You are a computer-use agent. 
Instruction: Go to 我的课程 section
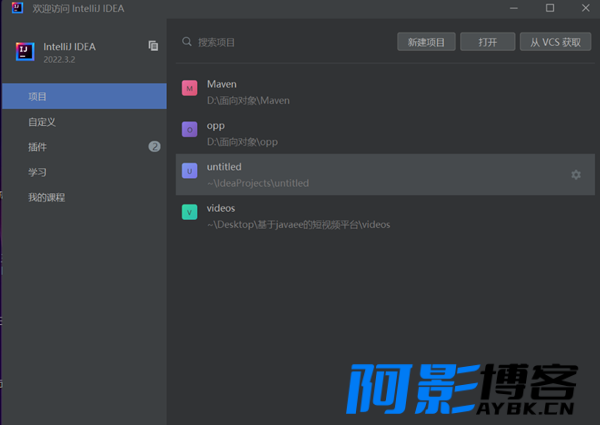tap(84, 197)
